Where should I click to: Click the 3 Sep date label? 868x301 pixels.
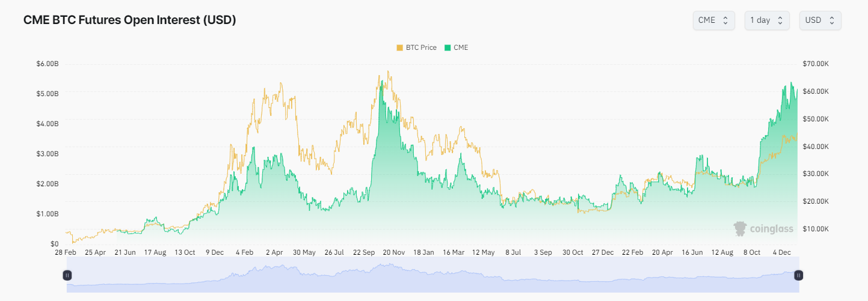pyautogui.click(x=543, y=253)
